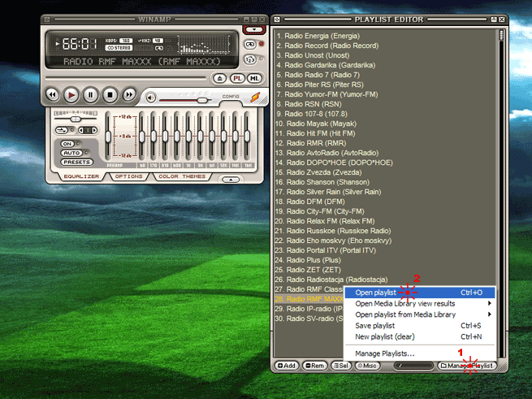Click the dropdown arrow at Winamp top-right
Screen dimensions: 532x399
pos(253,30)
